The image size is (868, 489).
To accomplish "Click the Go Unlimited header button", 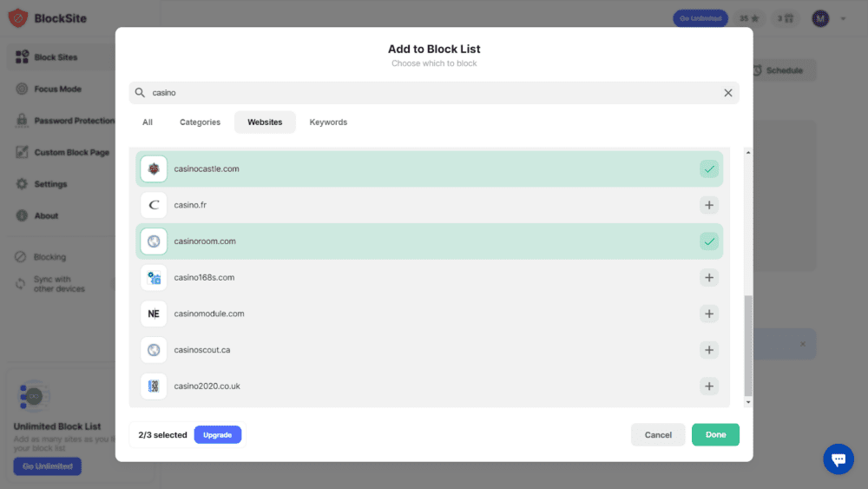I will pyautogui.click(x=700, y=18).
